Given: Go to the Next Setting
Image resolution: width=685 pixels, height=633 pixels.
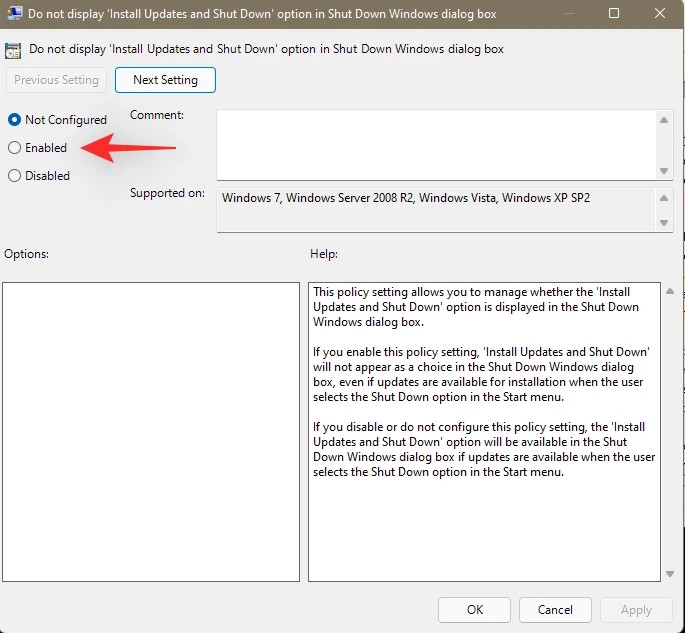Looking at the screenshot, I should pyautogui.click(x=165, y=80).
